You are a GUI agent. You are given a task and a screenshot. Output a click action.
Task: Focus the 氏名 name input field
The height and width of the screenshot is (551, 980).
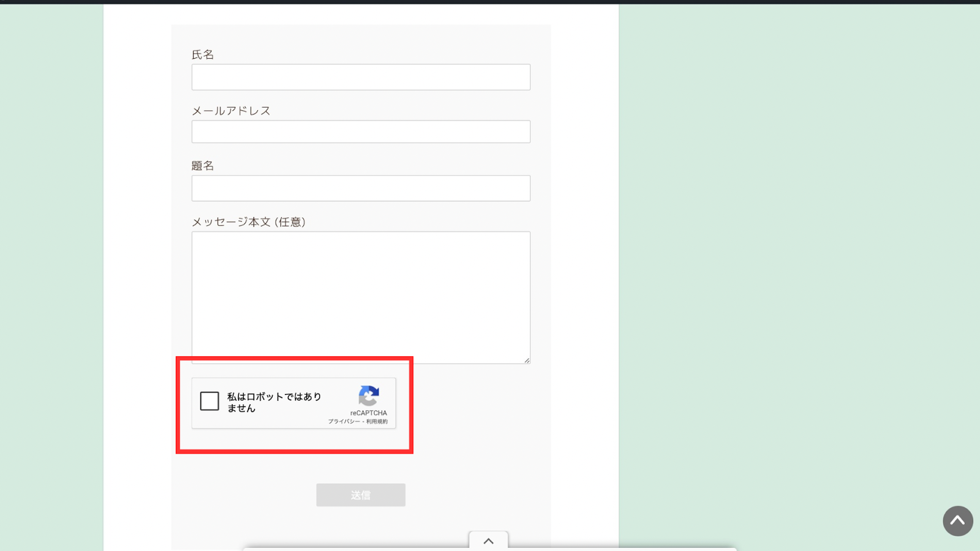click(x=361, y=77)
